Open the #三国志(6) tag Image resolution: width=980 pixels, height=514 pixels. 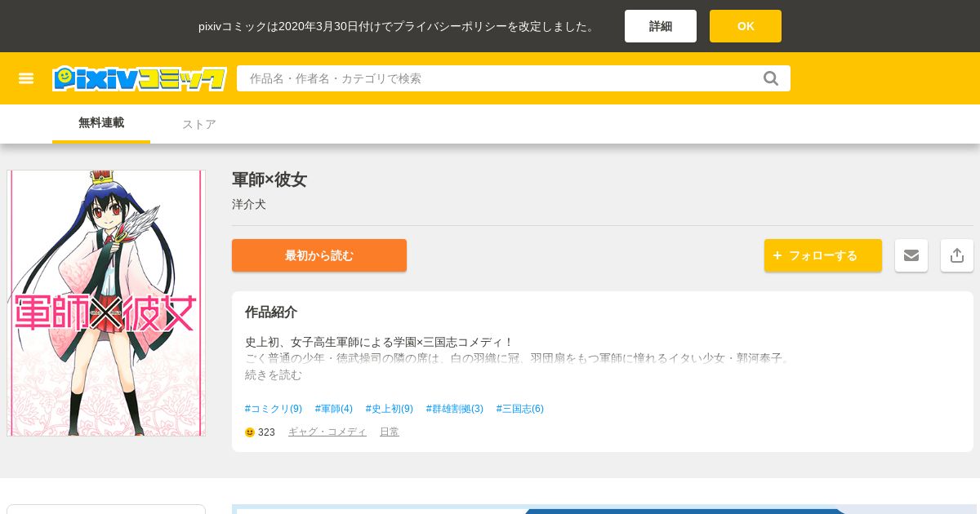click(x=520, y=409)
